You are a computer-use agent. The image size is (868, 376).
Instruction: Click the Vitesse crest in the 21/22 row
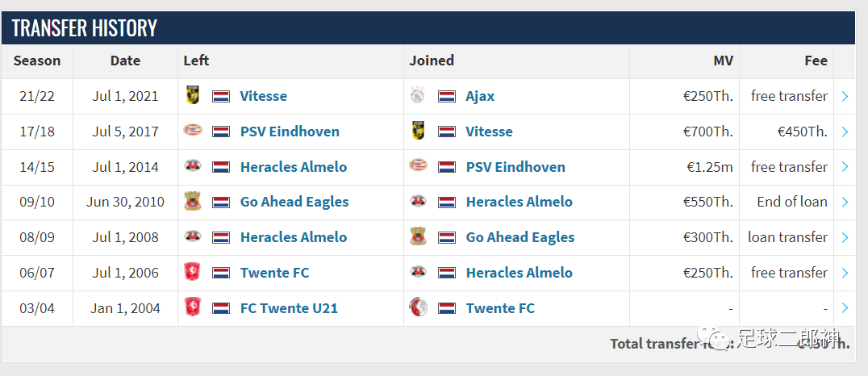tap(192, 96)
